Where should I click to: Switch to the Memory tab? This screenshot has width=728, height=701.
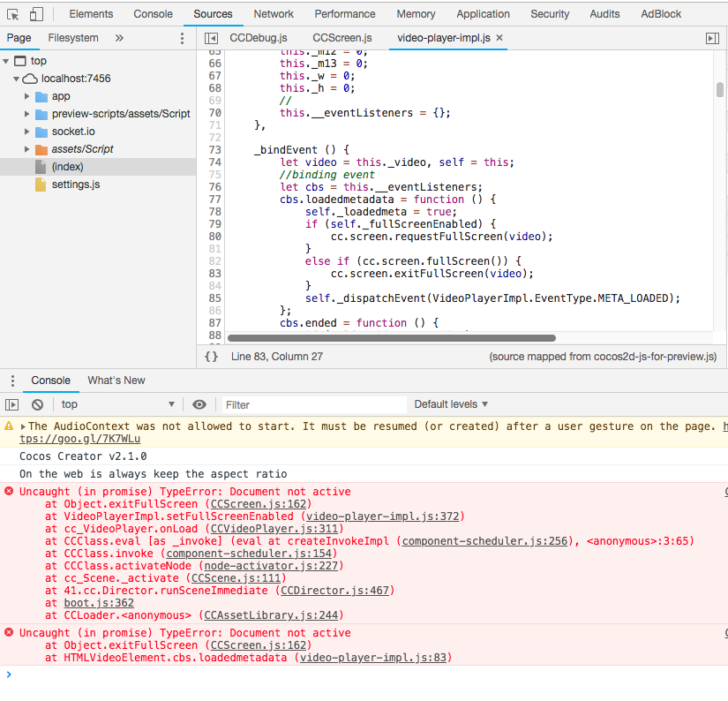coord(416,14)
